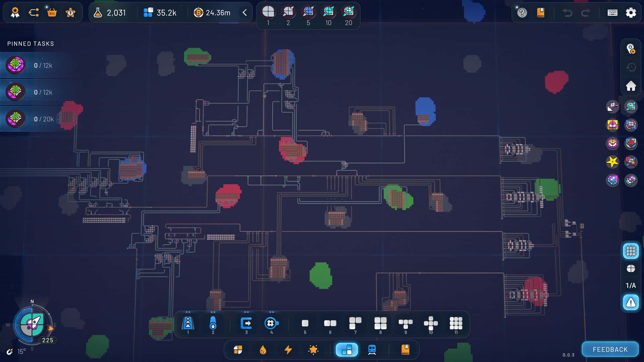The image size is (644, 362).
Task: Select the space belt tool in slot 1
Action: click(188, 324)
